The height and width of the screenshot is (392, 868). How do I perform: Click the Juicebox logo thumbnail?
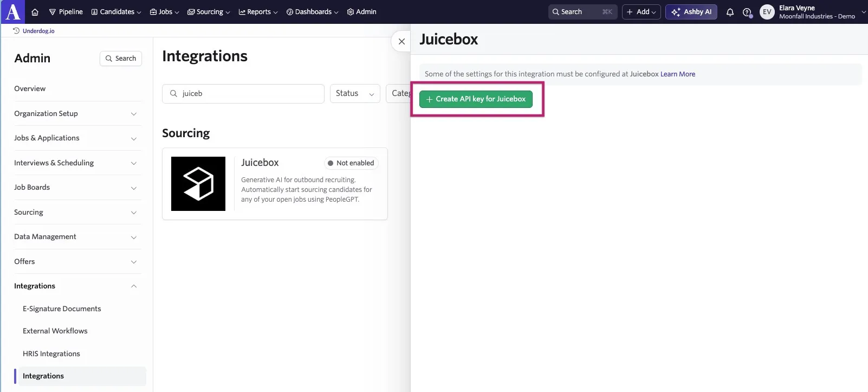coord(198,184)
